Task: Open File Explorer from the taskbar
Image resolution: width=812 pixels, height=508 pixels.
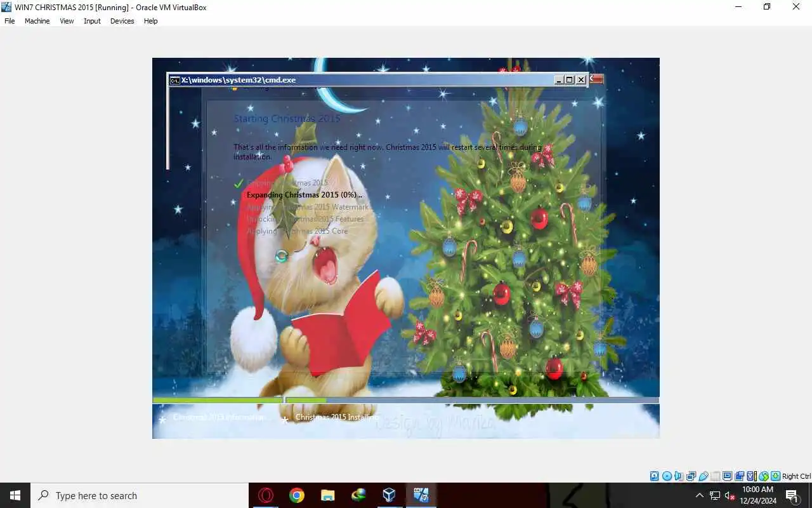Action: click(327, 495)
